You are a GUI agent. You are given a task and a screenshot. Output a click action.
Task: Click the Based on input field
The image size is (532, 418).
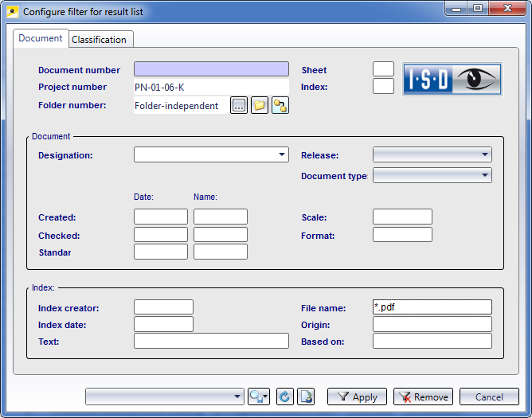432,341
